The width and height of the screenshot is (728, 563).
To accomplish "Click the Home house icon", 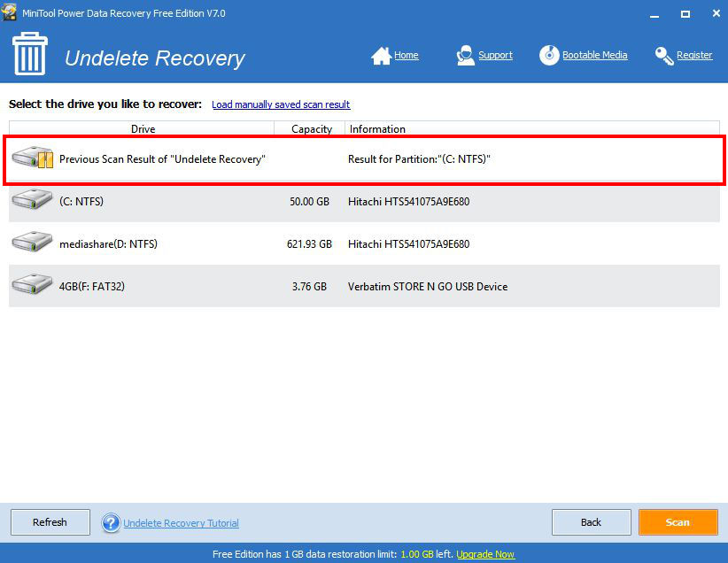I will coord(381,56).
